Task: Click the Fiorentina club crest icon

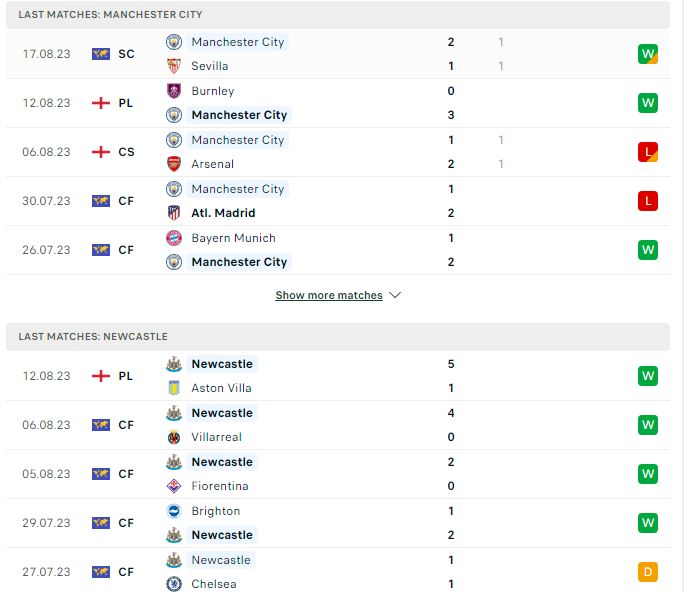Action: [174, 486]
